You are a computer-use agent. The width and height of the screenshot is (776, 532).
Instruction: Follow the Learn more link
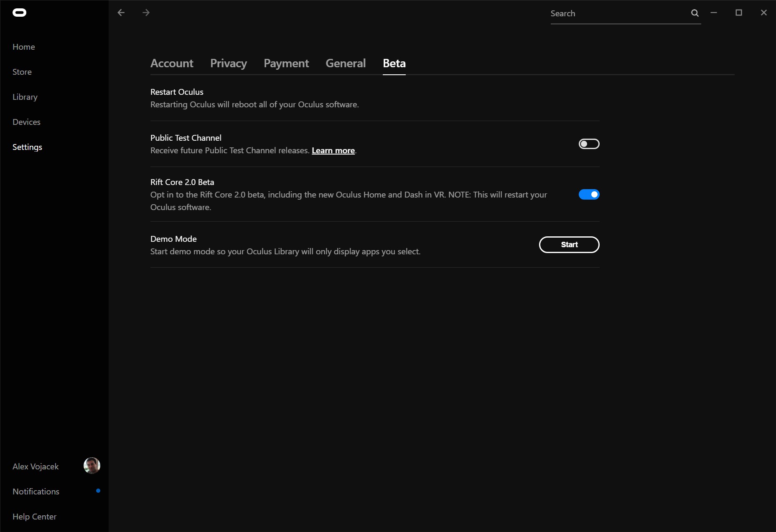[x=333, y=151]
